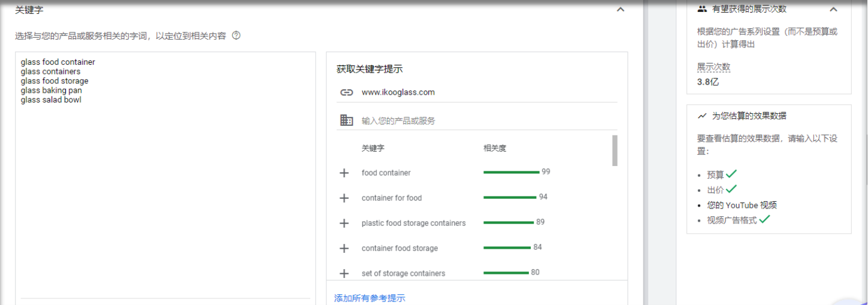Add the 'container food storage' keyword suggestion
The image size is (868, 305).
click(x=344, y=249)
